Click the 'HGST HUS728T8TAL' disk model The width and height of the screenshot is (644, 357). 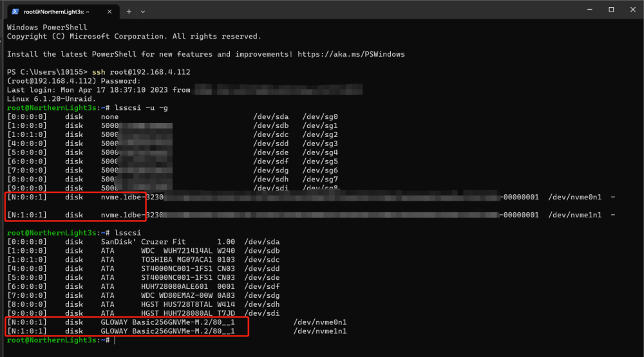point(176,304)
